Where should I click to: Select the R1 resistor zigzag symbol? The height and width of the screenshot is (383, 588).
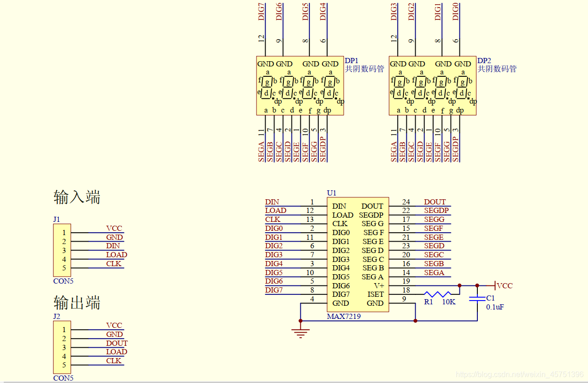438,294
